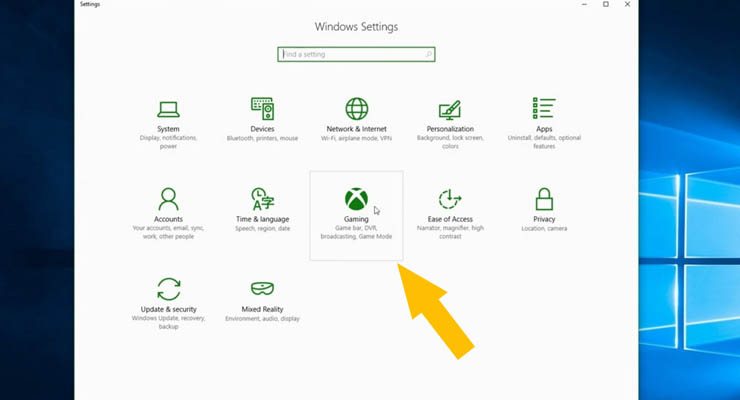The height and width of the screenshot is (400, 740).
Task: Open the Ease of Access icon
Action: pos(450,199)
